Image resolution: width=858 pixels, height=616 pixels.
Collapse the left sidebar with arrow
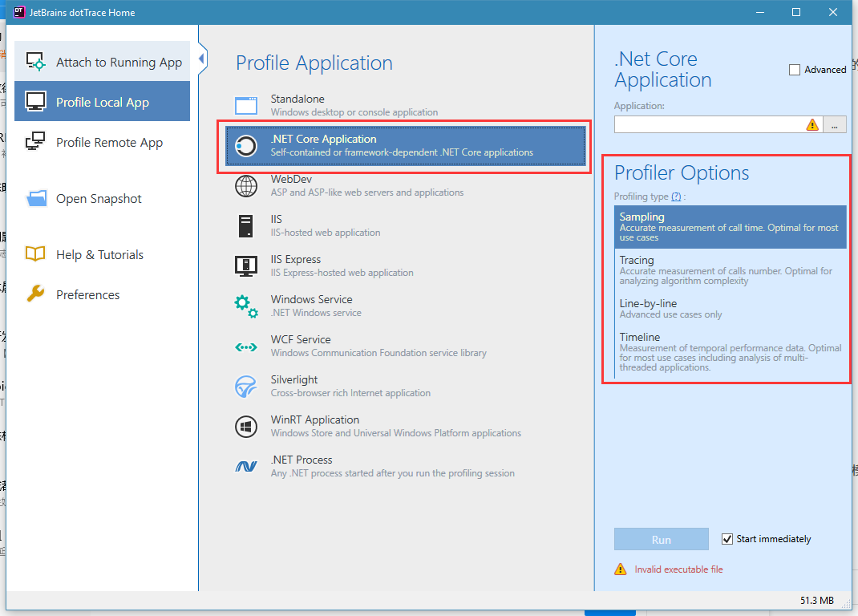click(x=202, y=58)
